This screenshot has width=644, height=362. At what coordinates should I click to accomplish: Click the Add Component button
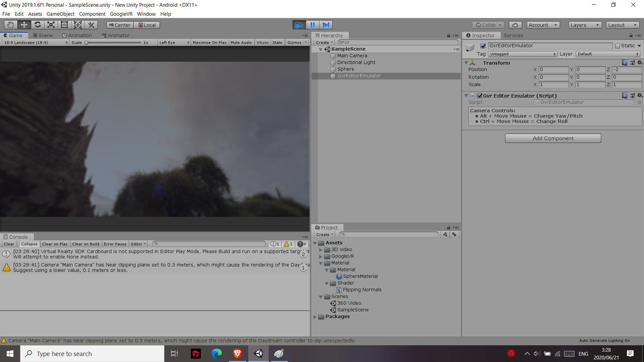pyautogui.click(x=553, y=138)
